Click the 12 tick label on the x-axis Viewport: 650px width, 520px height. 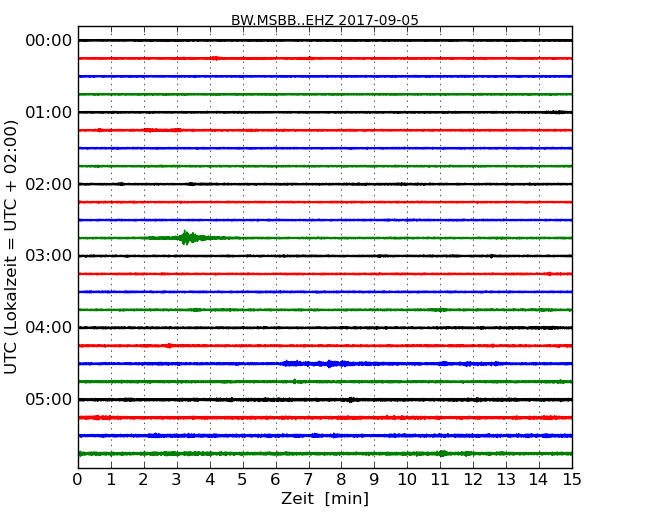point(473,480)
